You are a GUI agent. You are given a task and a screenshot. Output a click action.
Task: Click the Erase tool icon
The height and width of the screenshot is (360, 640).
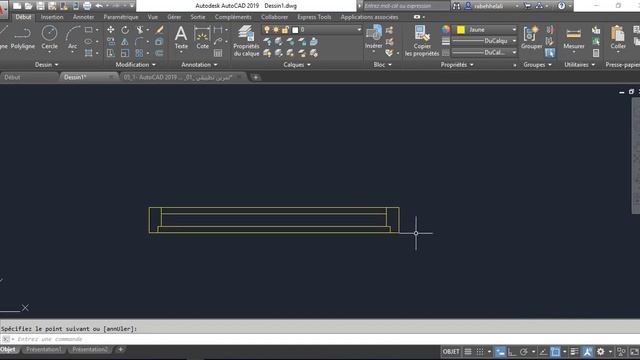pos(160,30)
